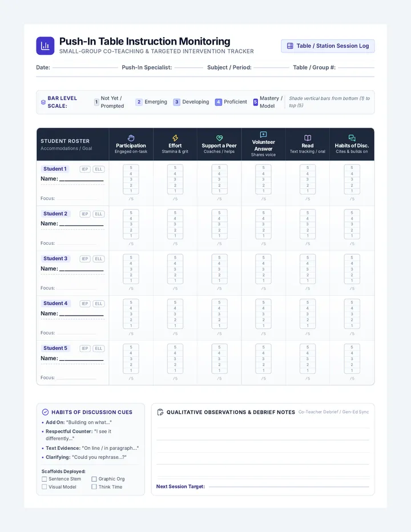
Task: Check the Sentence Stem checkbox
Action: click(44, 479)
